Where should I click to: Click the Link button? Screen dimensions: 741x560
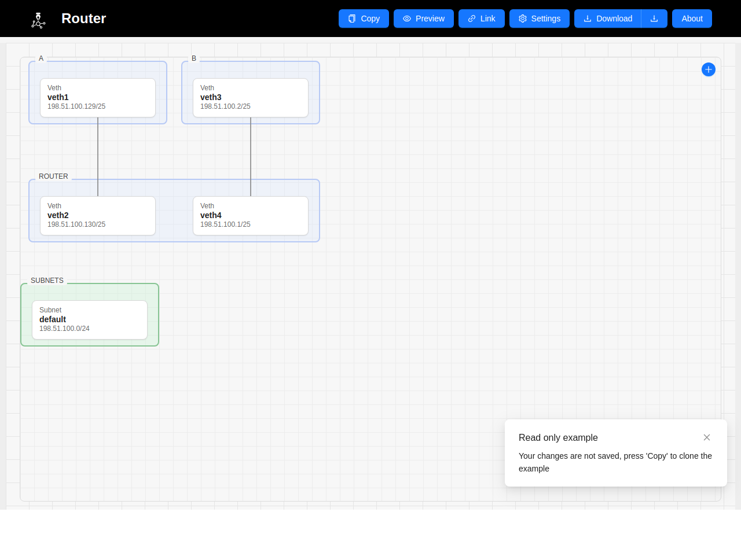pyautogui.click(x=482, y=19)
